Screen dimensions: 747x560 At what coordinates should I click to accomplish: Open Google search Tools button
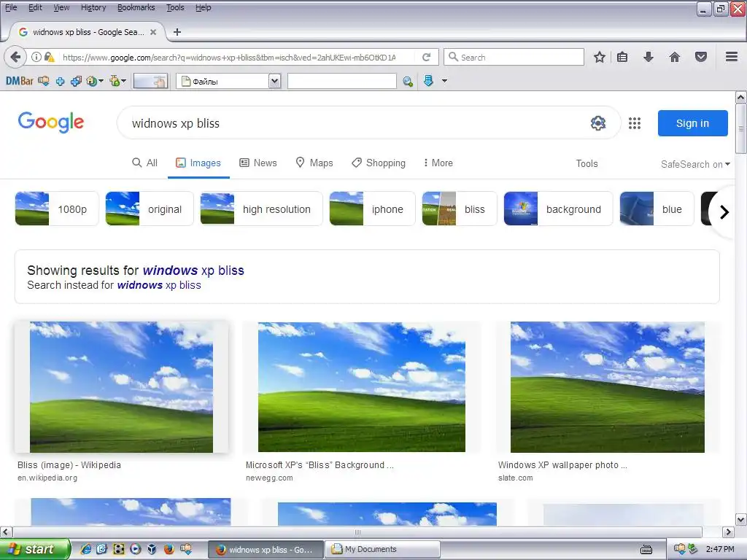point(587,164)
